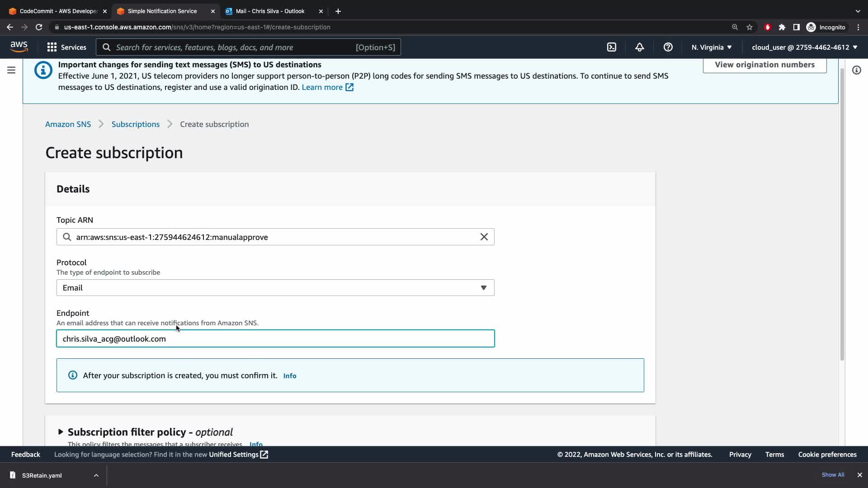The width and height of the screenshot is (868, 488).
Task: Open the AWS CloudShell icon
Action: coord(611,47)
